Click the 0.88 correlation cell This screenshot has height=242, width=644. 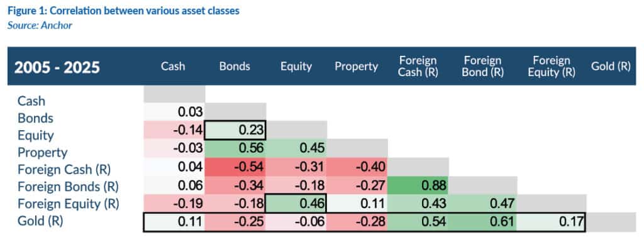418,186
